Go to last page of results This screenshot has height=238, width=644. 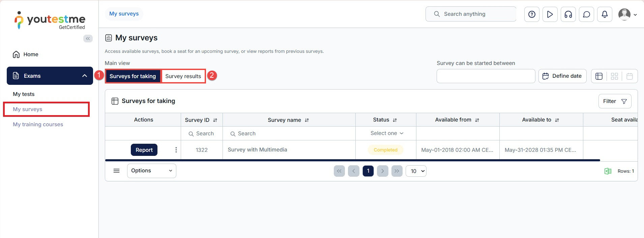click(x=397, y=171)
